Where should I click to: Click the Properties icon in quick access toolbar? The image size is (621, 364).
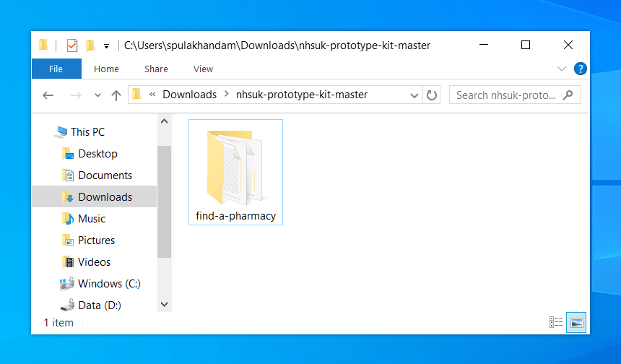point(72,45)
